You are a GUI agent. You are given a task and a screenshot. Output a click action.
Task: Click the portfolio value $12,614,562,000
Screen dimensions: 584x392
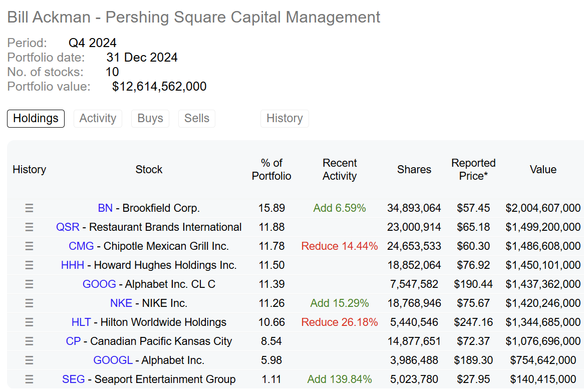[x=159, y=87]
